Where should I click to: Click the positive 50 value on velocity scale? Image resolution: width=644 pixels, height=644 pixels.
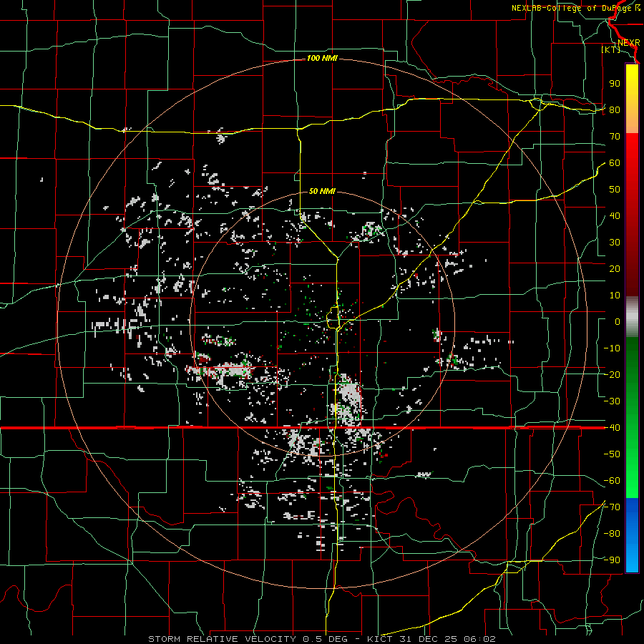tap(615, 190)
